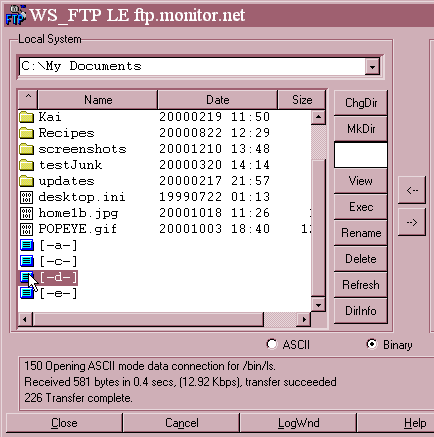Image resolution: width=434 pixels, height=437 pixels.
Task: Click the left-arrow download transfer button
Action: [412, 190]
